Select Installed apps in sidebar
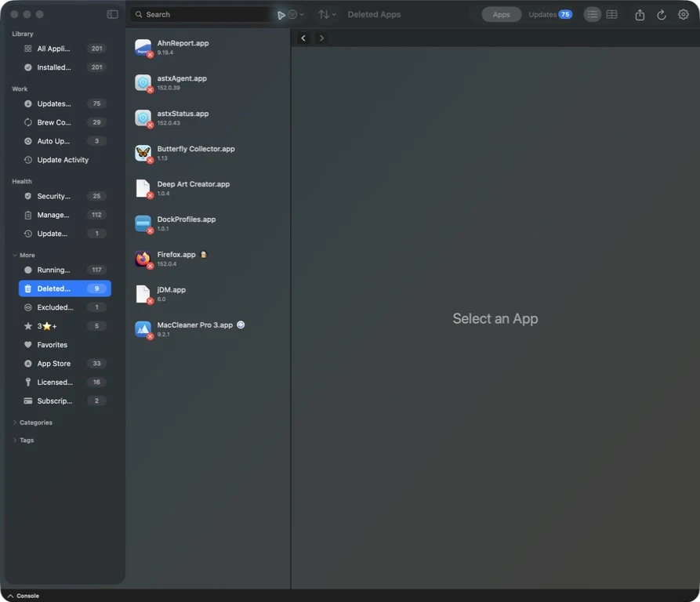The height and width of the screenshot is (602, 700). [x=65, y=67]
